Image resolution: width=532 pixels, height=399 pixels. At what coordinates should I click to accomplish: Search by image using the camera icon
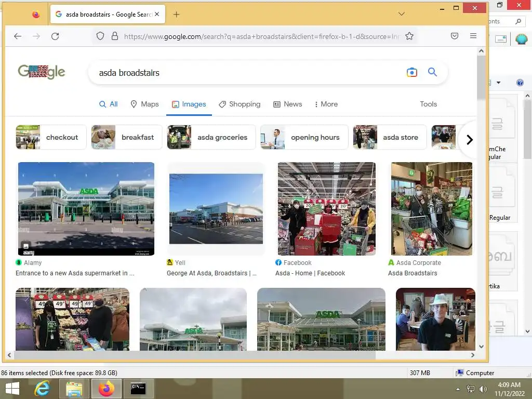[x=412, y=72]
